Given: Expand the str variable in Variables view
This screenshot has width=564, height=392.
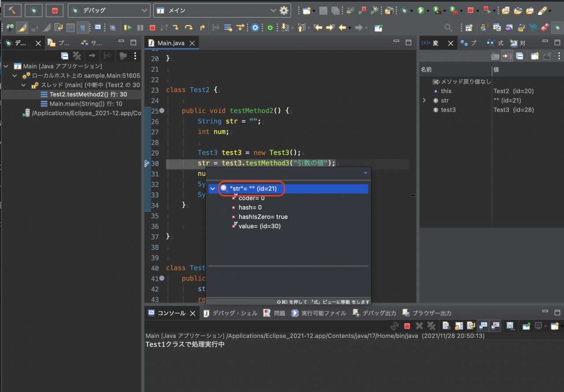Looking at the screenshot, I should (x=424, y=100).
